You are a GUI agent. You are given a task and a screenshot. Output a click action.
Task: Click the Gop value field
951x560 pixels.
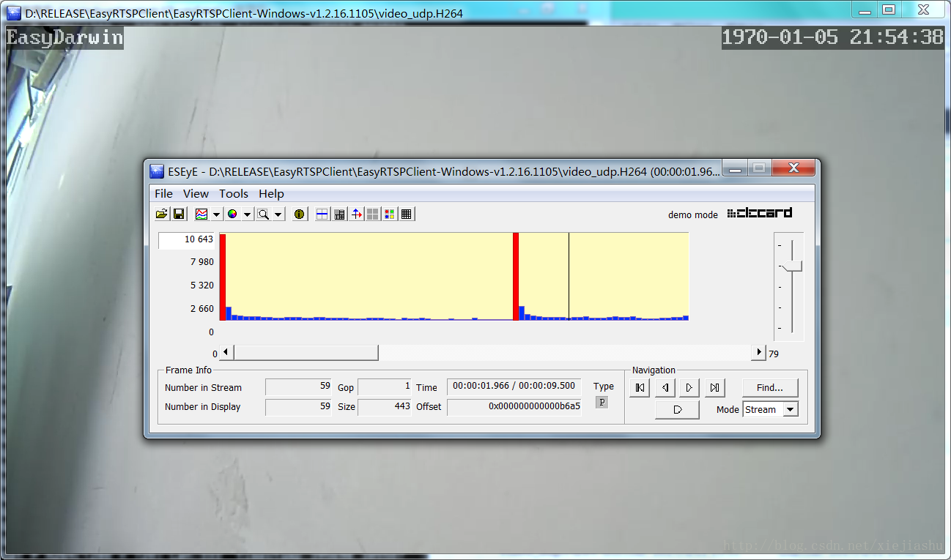coord(385,387)
